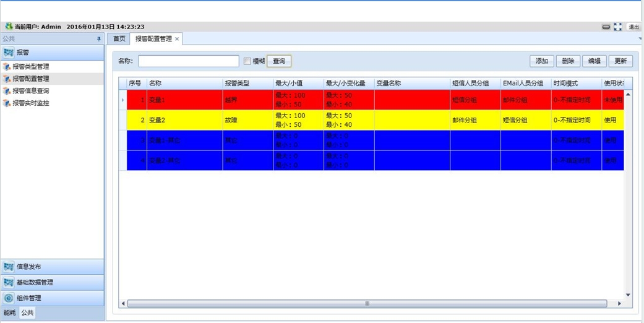The image size is (644, 323).
Task: Toggle the 模糊 fuzzy search checkbox
Action: point(247,61)
